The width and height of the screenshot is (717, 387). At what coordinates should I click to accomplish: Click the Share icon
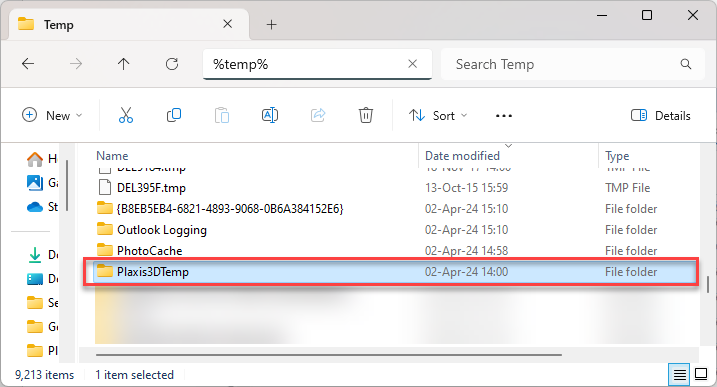(x=318, y=115)
